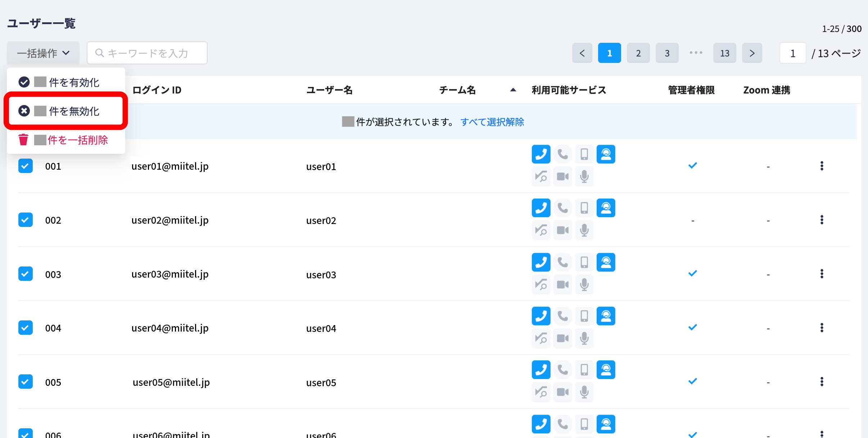Click the Zoom 連携 column header
The height and width of the screenshot is (438, 868).
767,90
